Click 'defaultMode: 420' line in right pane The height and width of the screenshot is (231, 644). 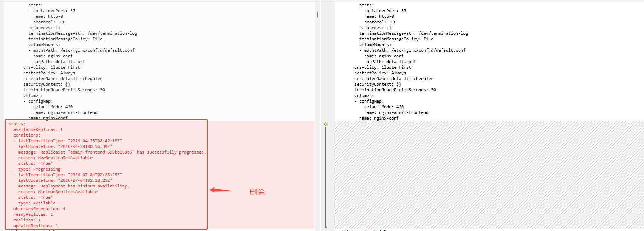tap(384, 107)
